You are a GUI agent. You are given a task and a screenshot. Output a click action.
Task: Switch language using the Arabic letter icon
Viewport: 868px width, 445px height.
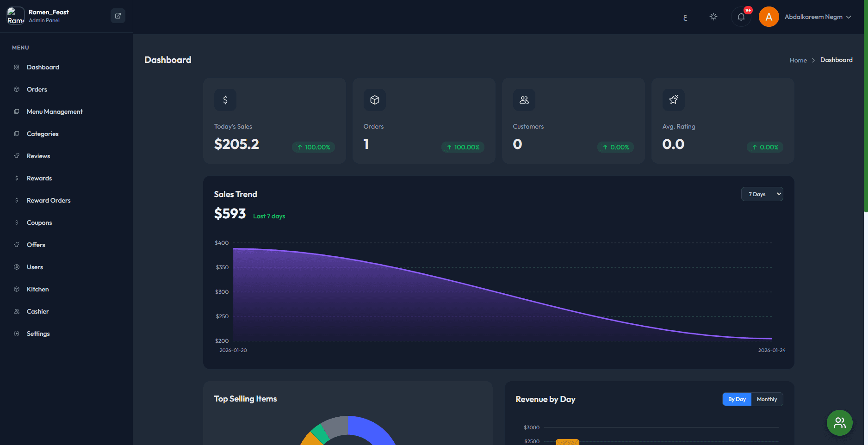coord(685,17)
